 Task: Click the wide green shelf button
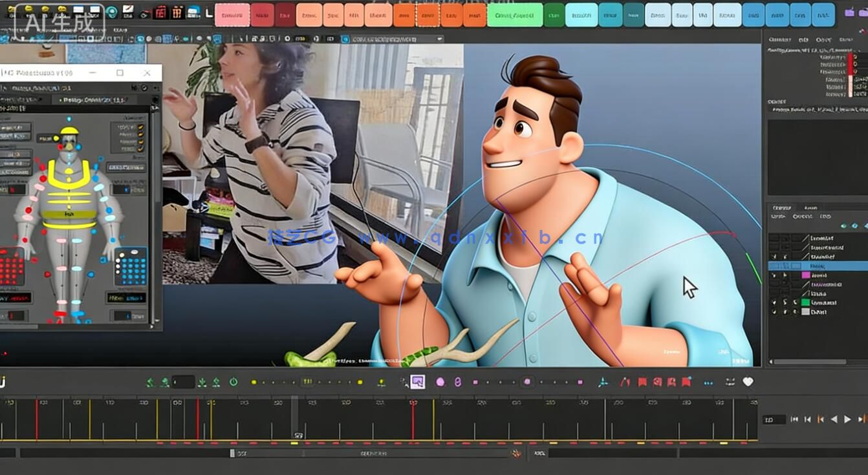[514, 15]
